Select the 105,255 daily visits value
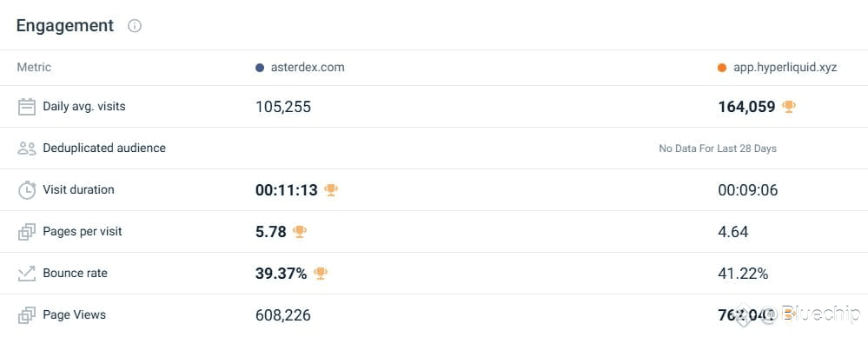 [283, 107]
